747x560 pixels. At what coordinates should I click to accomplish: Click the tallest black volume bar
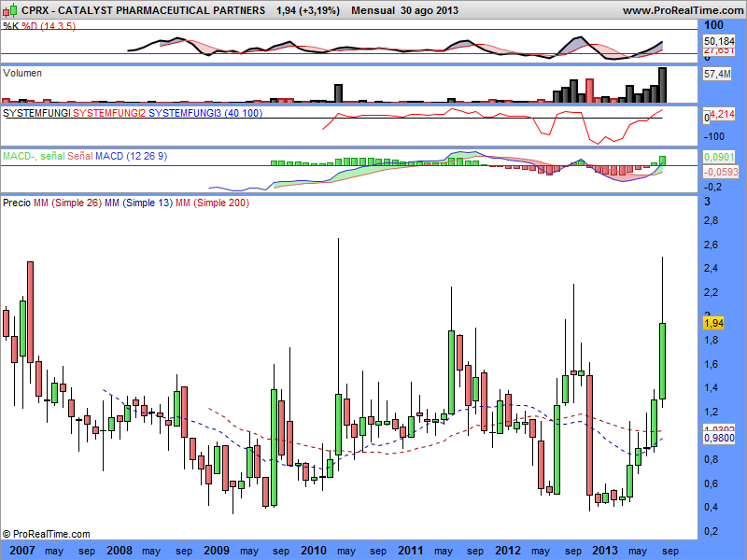(662, 85)
